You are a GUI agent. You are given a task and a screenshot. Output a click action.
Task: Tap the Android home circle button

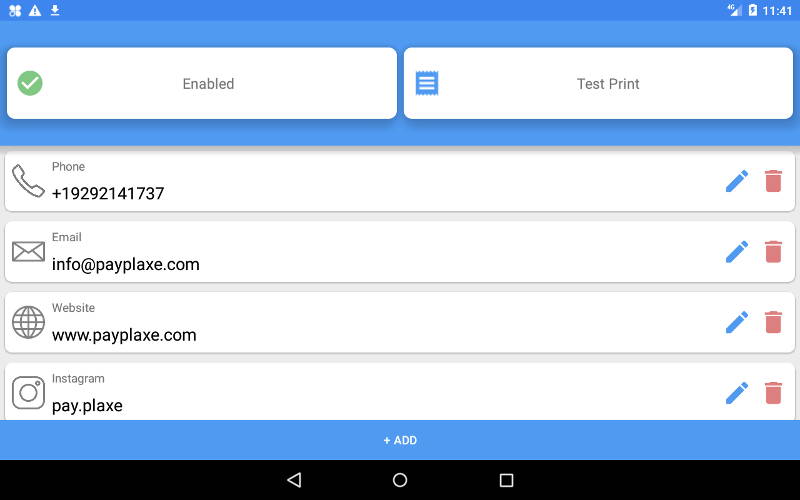[400, 480]
